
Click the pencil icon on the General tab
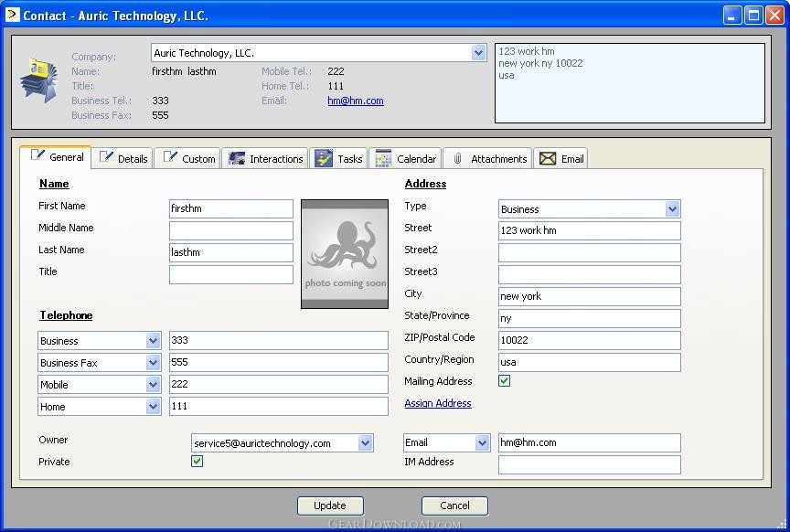click(x=37, y=155)
